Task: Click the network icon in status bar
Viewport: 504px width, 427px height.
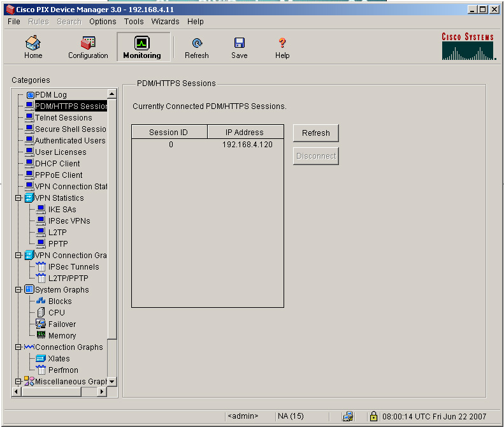Action: point(348,416)
